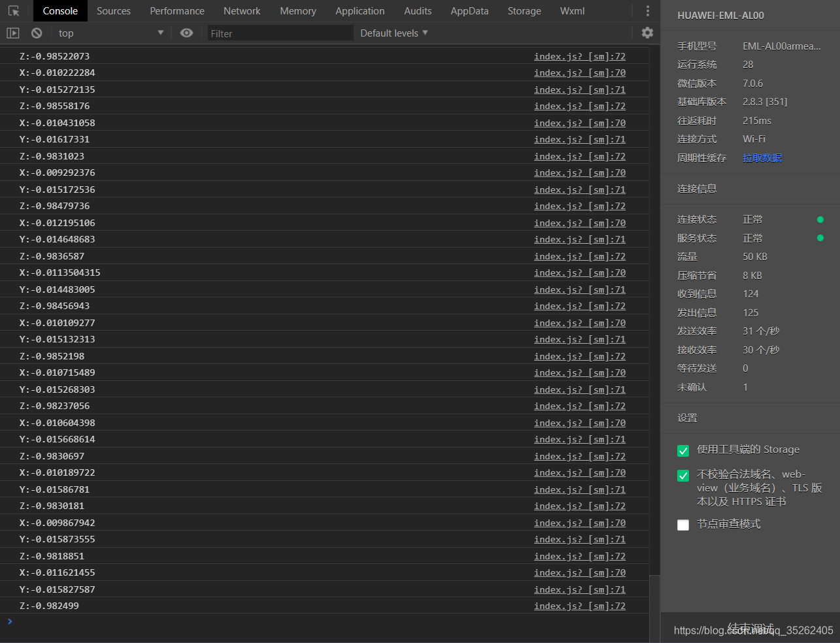Viewport: 840px width, 643px height.
Task: Open the console settings gear
Action: point(647,33)
